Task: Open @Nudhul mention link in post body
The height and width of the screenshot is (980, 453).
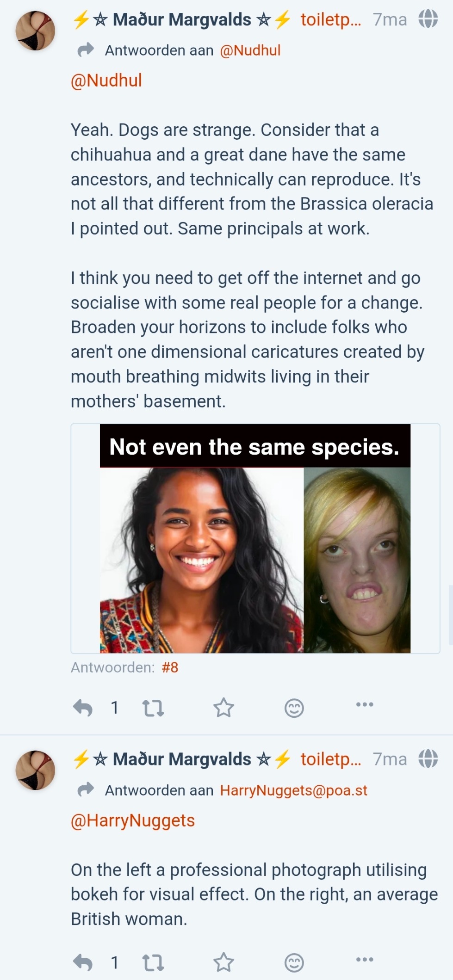Action: click(106, 80)
